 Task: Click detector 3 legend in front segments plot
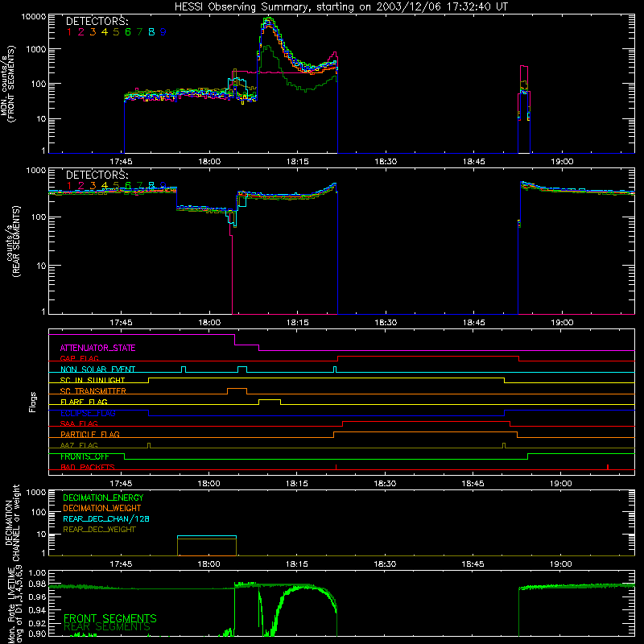[x=93, y=32]
